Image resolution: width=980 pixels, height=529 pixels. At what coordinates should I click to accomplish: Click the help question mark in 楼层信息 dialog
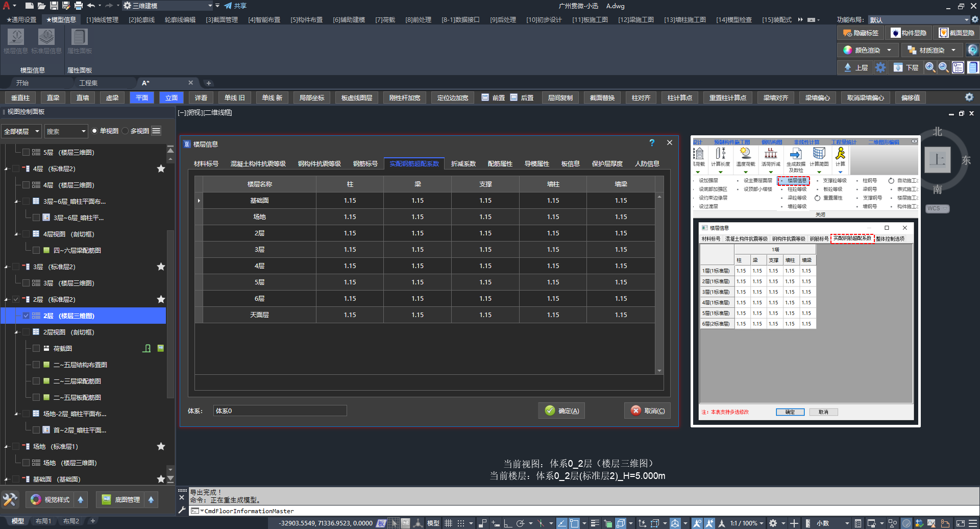[x=652, y=143]
